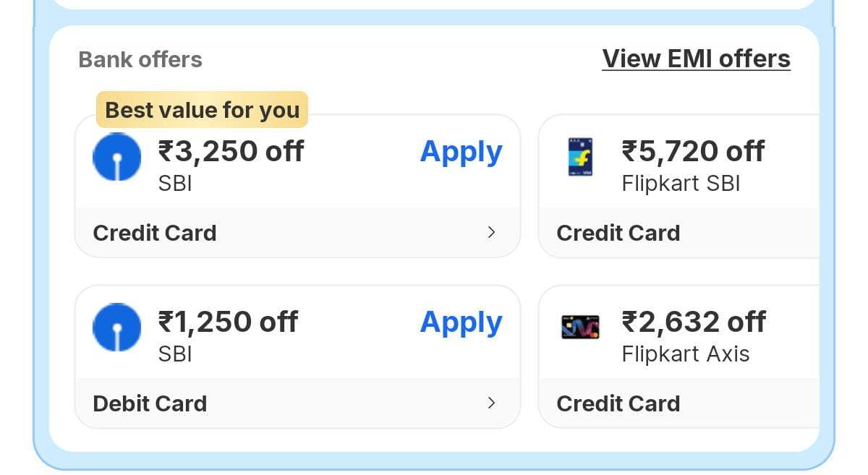Open View EMI offers
868x475 pixels.
coord(696,58)
